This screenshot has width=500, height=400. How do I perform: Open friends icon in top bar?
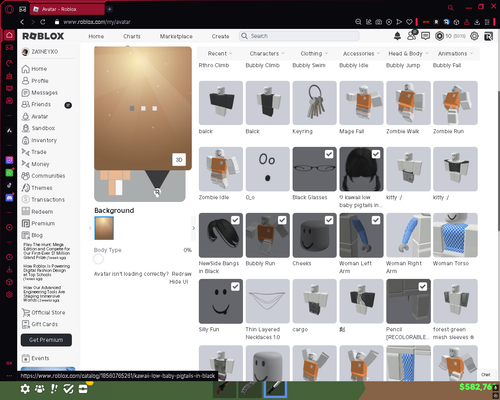pyautogui.click(x=412, y=36)
